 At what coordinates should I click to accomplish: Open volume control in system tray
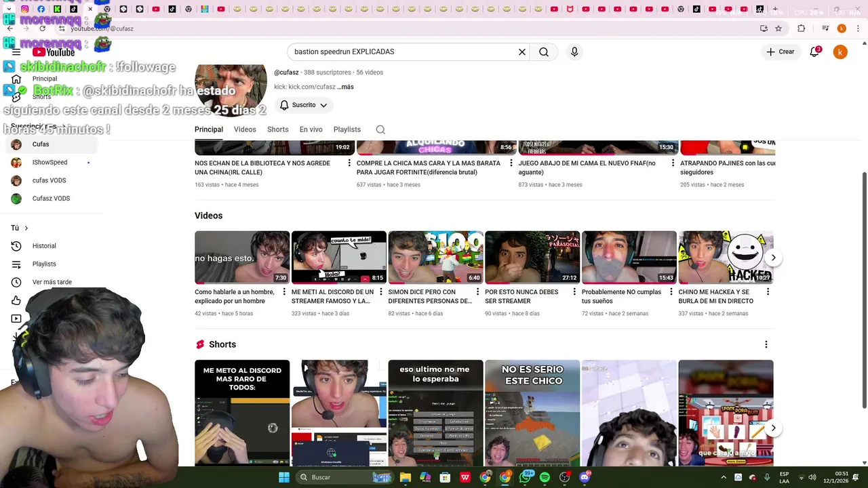(x=812, y=477)
